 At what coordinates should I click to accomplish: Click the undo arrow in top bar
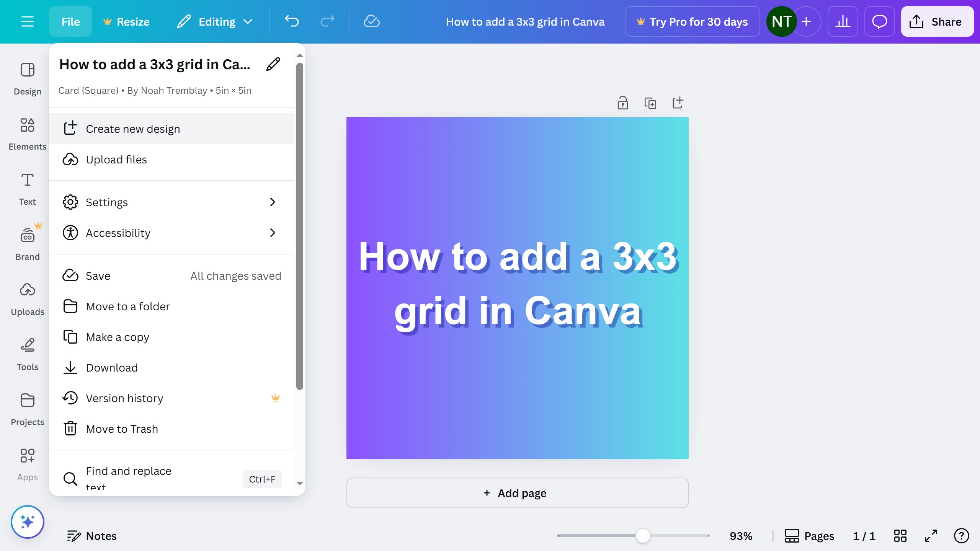[x=292, y=21]
